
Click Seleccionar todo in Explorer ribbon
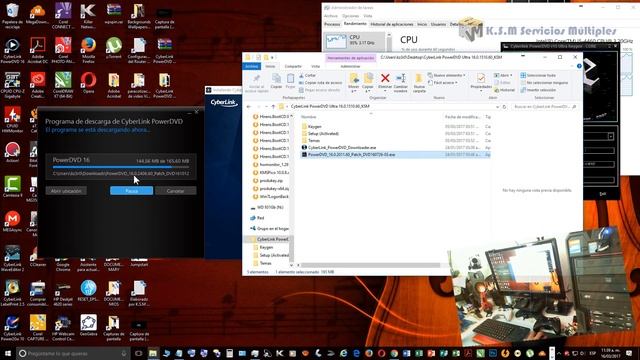point(538,76)
